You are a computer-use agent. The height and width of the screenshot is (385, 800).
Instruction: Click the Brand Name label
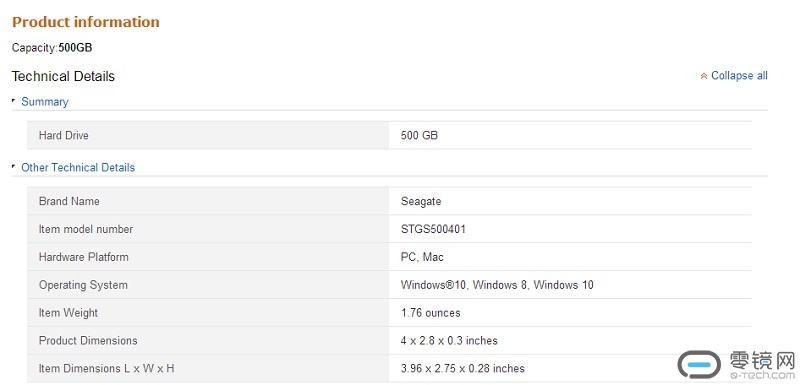69,201
